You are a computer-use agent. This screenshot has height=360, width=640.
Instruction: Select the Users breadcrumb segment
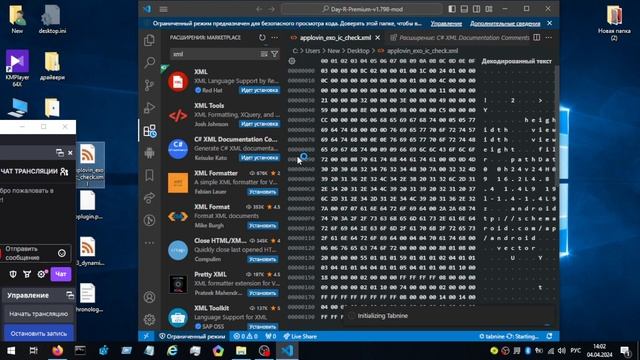click(x=313, y=51)
